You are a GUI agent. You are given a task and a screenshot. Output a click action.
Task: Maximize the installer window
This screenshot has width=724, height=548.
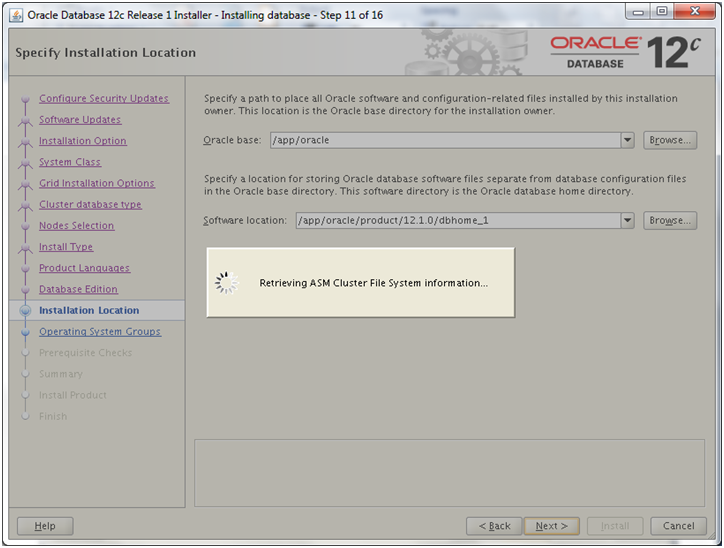662,12
